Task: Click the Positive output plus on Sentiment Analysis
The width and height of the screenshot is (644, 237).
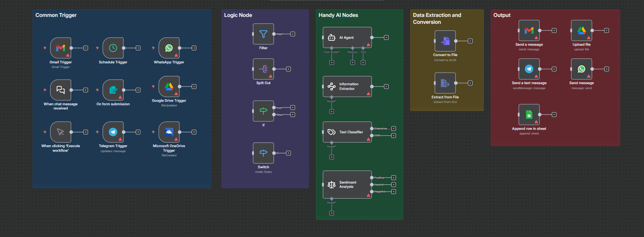Action: coord(393,177)
